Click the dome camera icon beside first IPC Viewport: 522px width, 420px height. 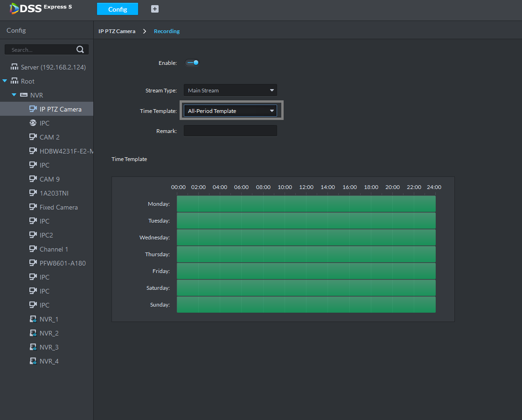pyautogui.click(x=33, y=123)
